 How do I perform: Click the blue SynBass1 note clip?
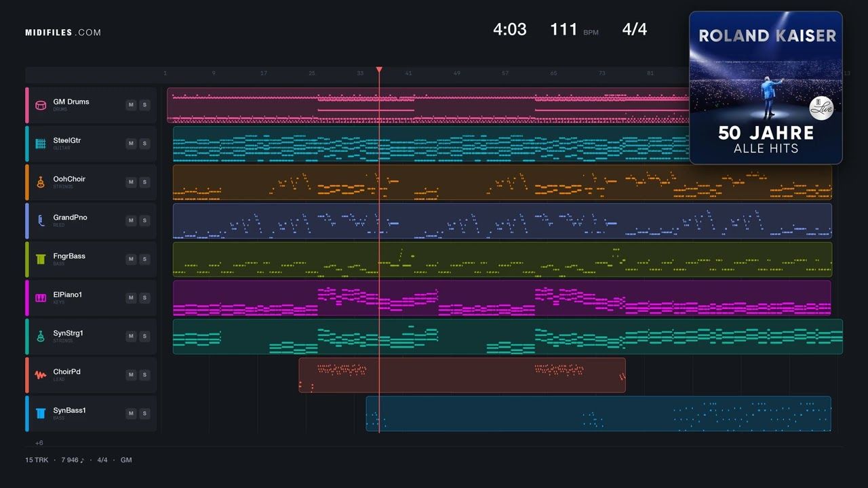click(x=599, y=414)
